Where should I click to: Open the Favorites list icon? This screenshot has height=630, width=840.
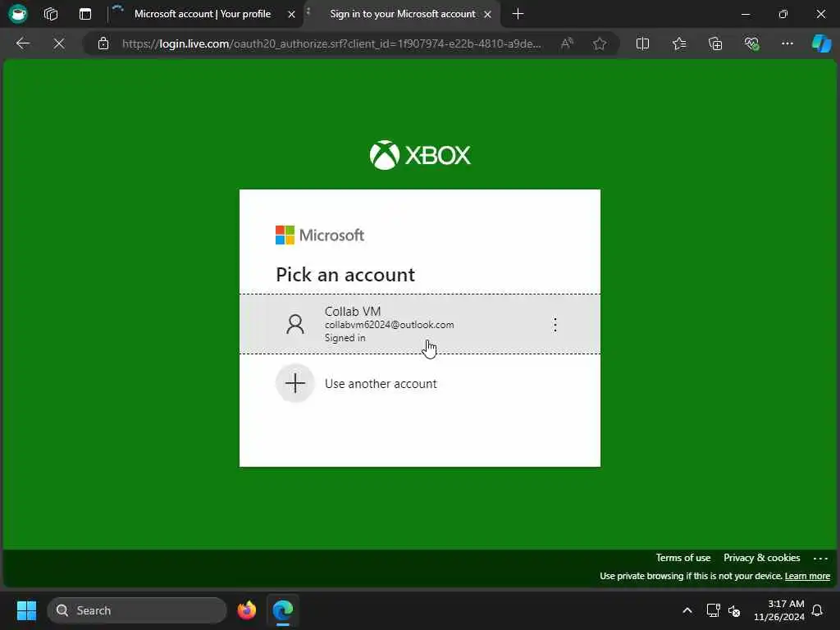pyautogui.click(x=678, y=43)
